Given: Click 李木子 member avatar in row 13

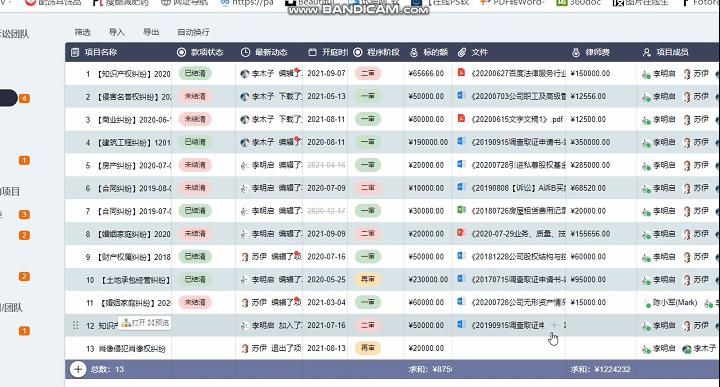Looking at the screenshot, I should pos(687,349).
